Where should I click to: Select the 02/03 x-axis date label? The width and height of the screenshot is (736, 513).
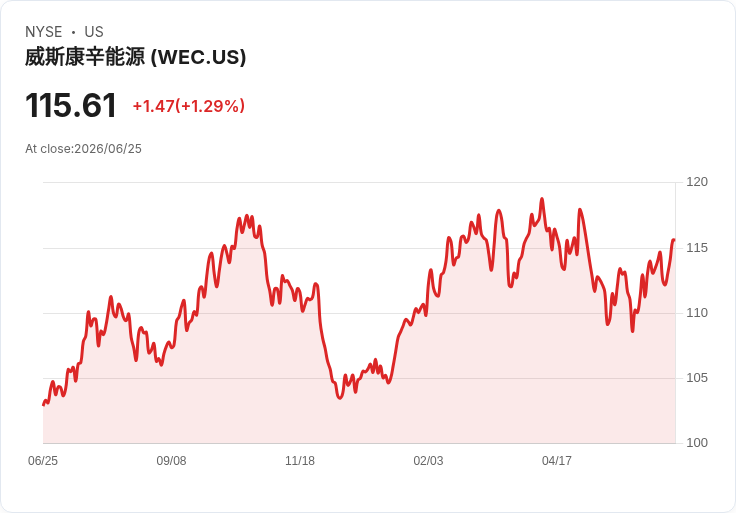click(428, 461)
